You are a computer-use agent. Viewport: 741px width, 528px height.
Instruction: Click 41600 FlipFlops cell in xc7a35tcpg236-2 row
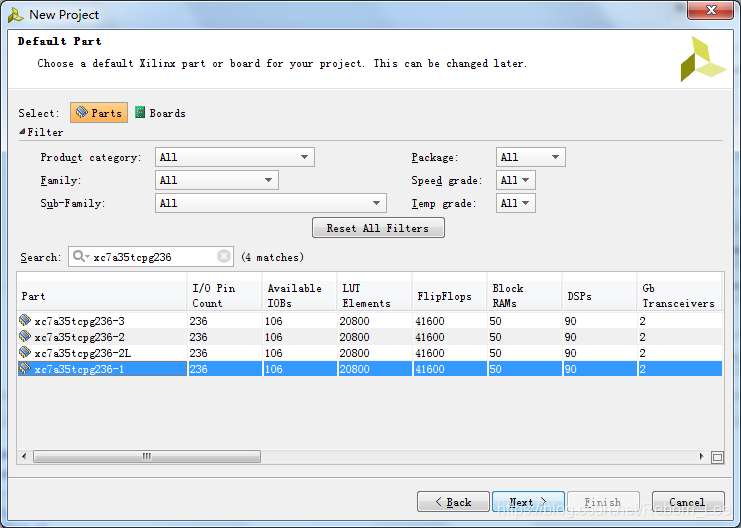pos(449,337)
